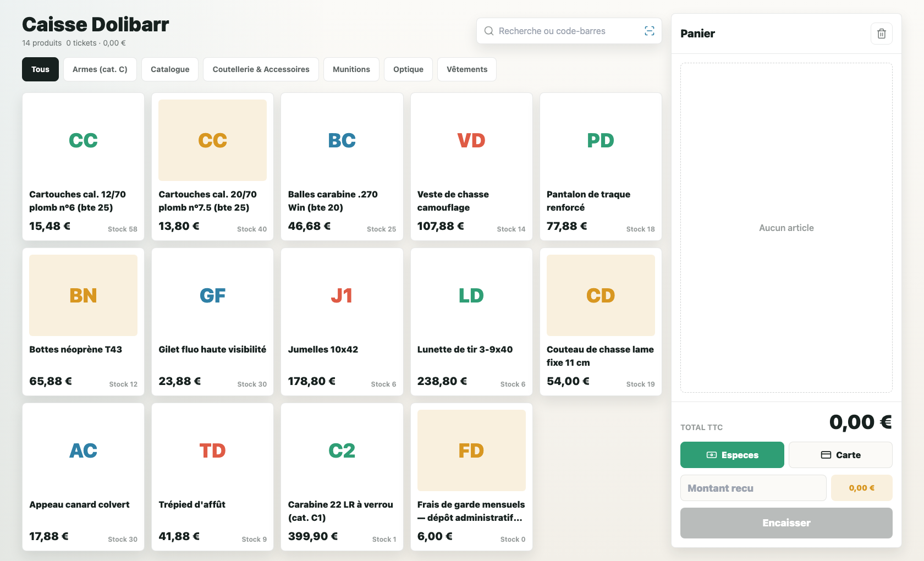Choose Especes payment method

point(732,455)
